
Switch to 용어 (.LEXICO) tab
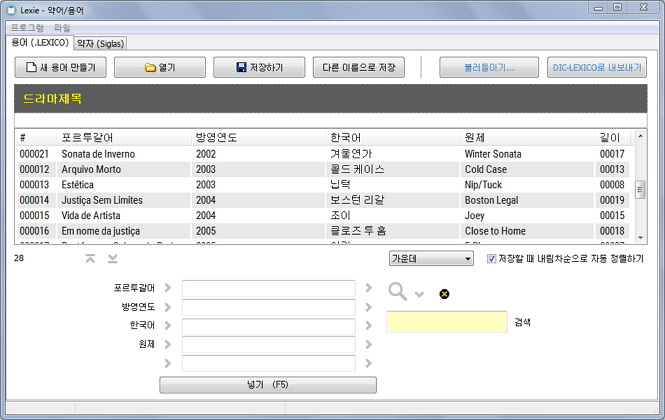[40, 42]
